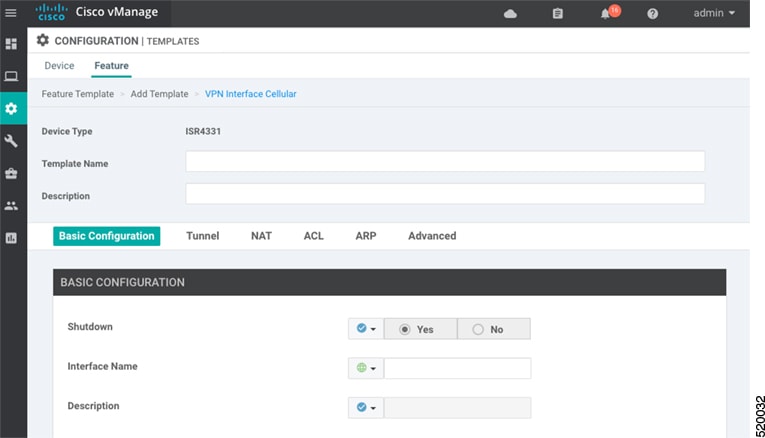Select the Basic Configuration button
Image resolution: width=765 pixels, height=438 pixels.
tap(106, 236)
